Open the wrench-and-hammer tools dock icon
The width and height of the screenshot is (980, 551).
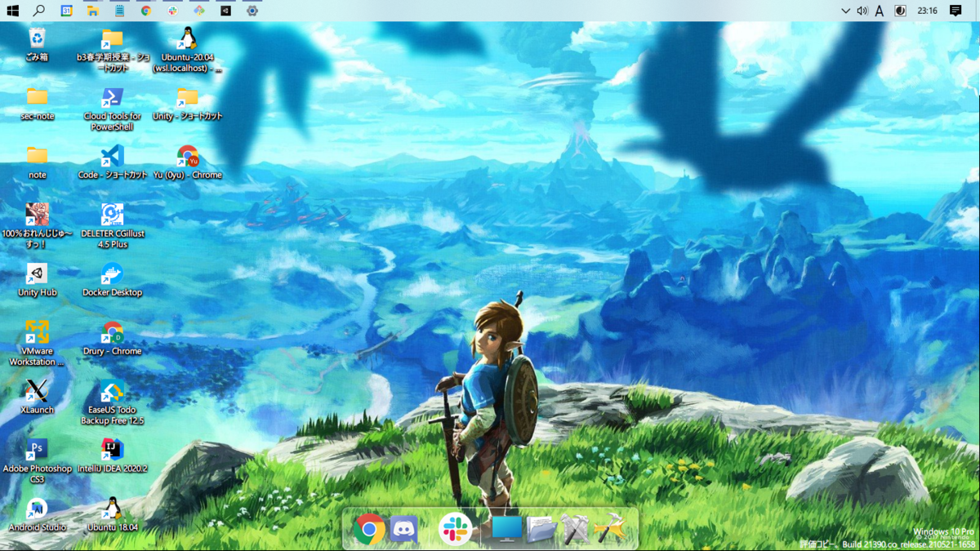[x=575, y=530]
